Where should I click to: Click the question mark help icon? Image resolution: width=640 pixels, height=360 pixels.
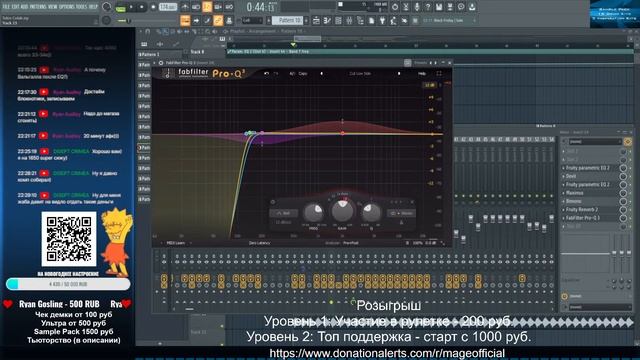point(428,7)
